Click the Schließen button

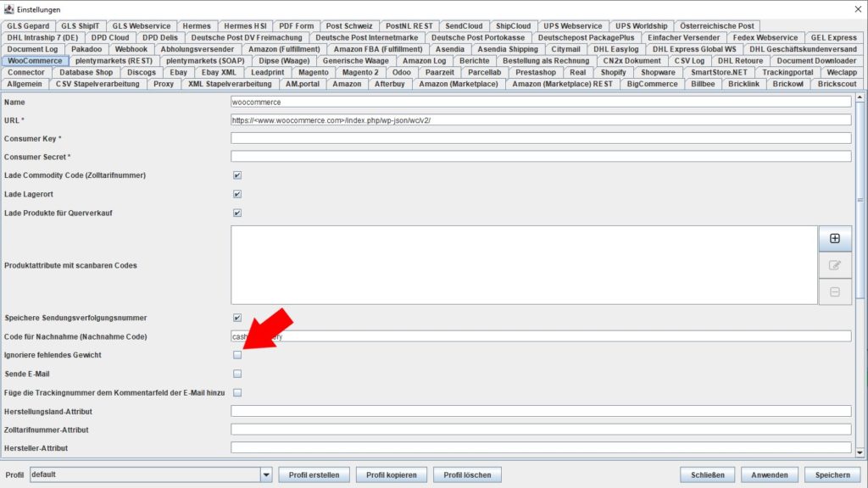(x=708, y=474)
